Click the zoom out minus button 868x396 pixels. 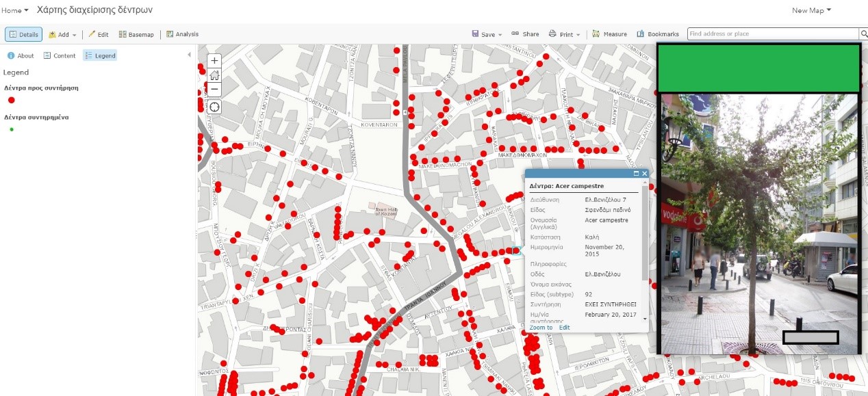pyautogui.click(x=214, y=90)
